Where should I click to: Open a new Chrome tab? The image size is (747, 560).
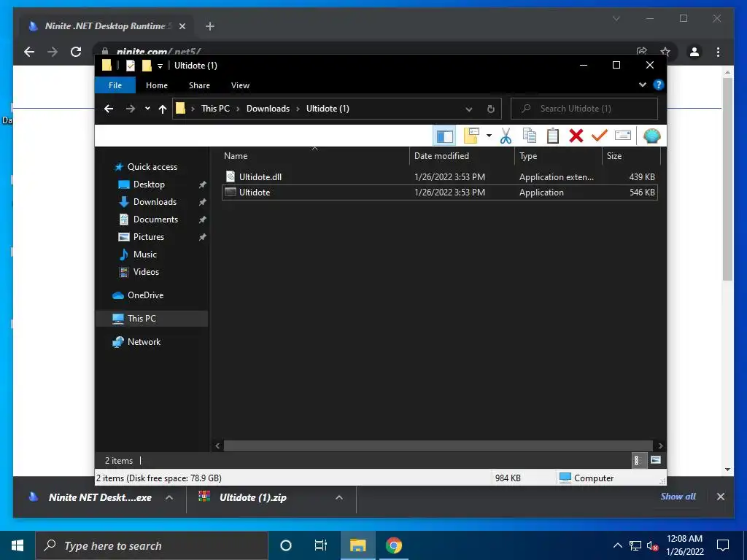point(210,26)
